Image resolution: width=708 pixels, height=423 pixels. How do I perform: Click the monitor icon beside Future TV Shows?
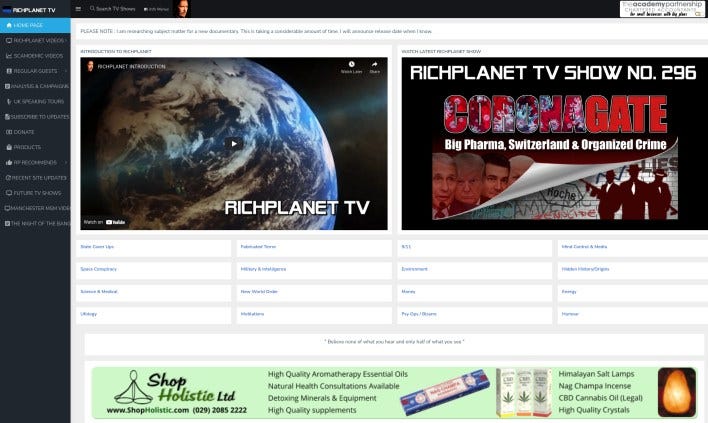pos(9,193)
